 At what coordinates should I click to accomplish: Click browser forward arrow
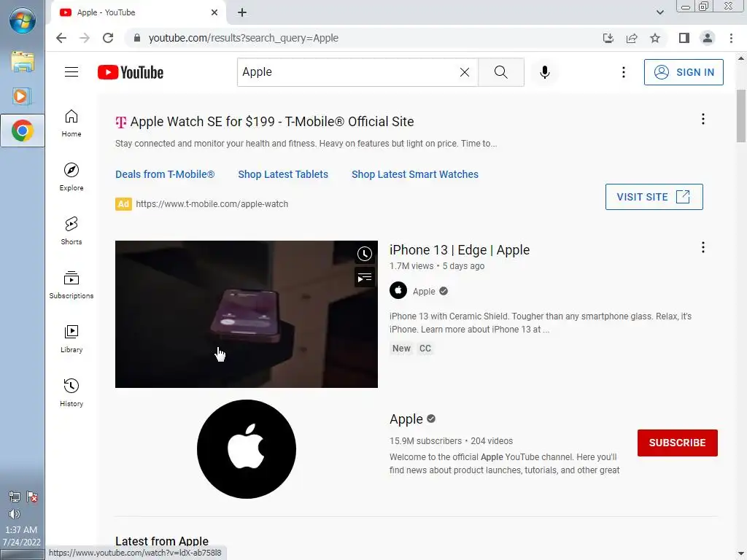pyautogui.click(x=85, y=38)
